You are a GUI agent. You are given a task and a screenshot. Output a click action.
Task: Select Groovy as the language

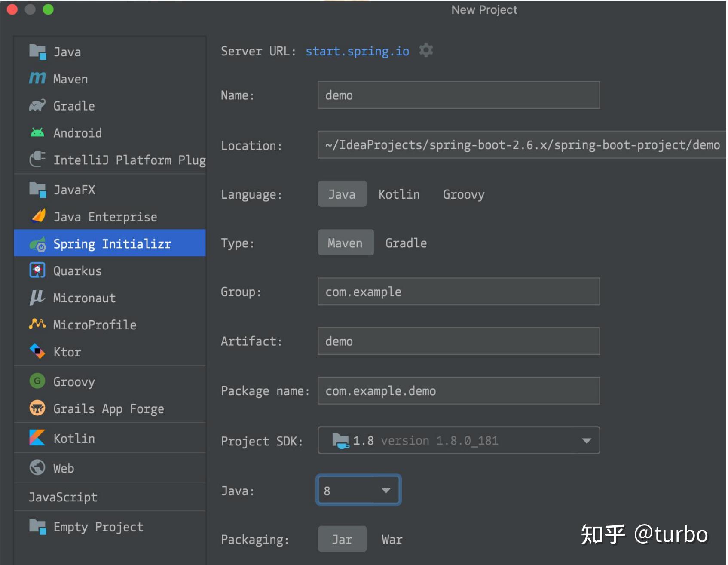[463, 194]
